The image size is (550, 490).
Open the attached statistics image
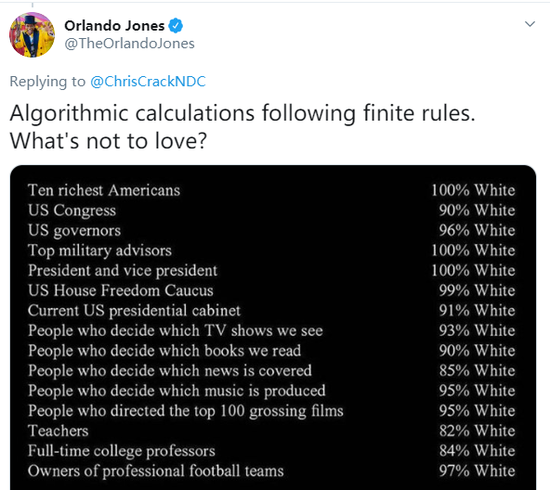tap(273, 328)
